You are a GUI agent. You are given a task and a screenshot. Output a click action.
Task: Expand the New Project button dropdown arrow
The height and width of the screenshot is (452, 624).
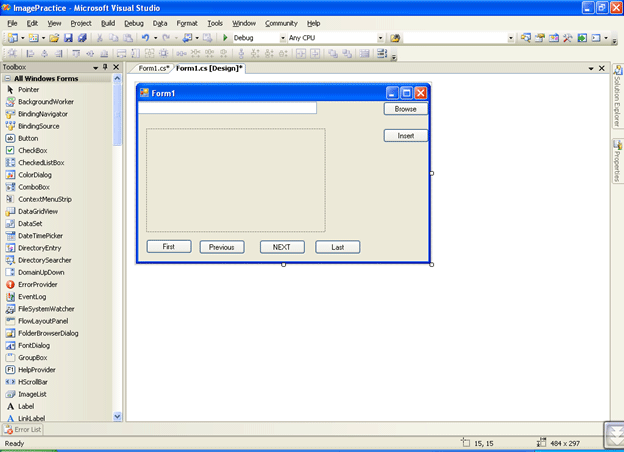coord(23,38)
